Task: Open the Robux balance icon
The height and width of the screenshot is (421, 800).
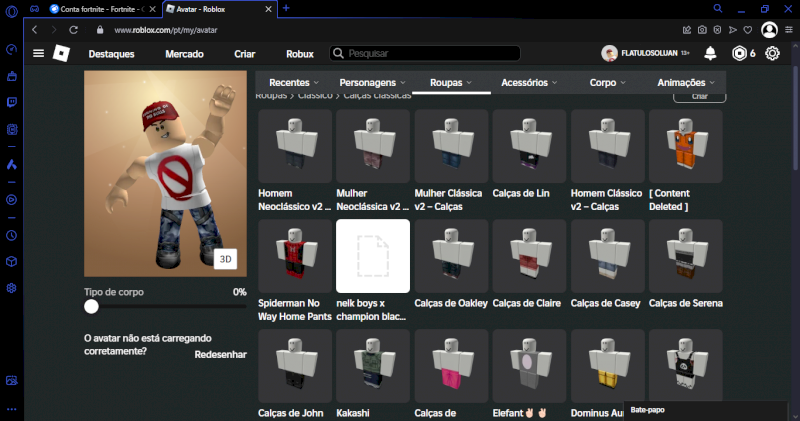Action: point(739,53)
